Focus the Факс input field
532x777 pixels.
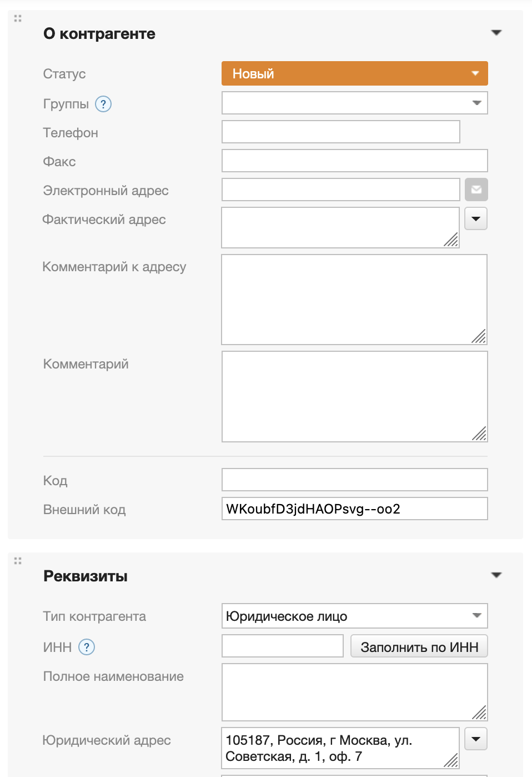point(354,161)
